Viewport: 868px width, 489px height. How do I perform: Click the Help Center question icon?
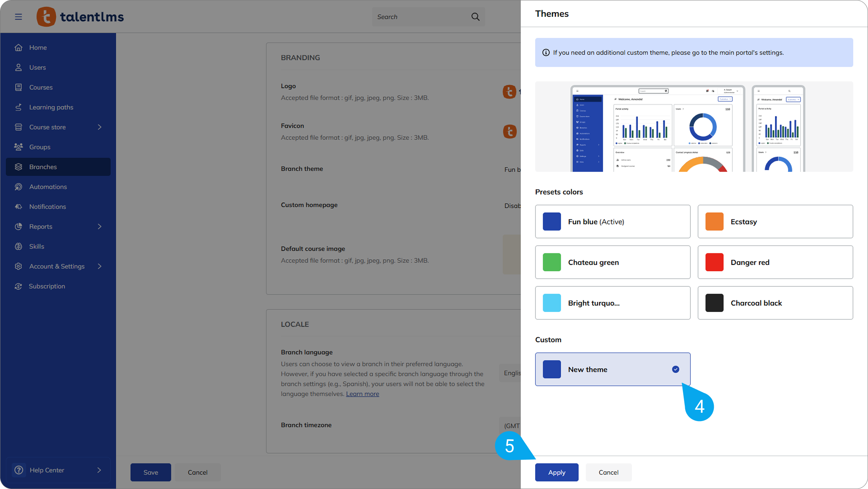coord(19,470)
